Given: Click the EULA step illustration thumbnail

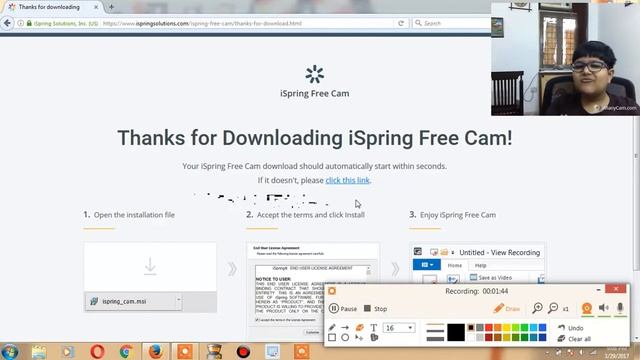Looking at the screenshot, I should pyautogui.click(x=313, y=290).
